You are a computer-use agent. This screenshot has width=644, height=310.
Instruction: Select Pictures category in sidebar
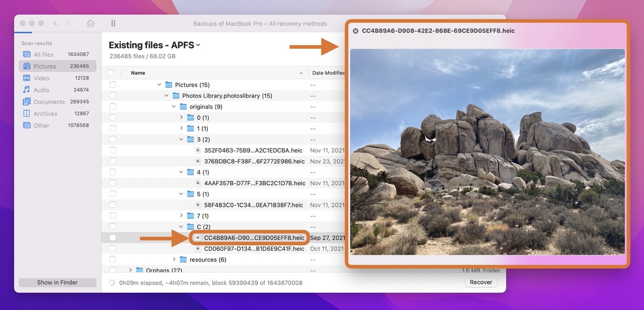[57, 66]
